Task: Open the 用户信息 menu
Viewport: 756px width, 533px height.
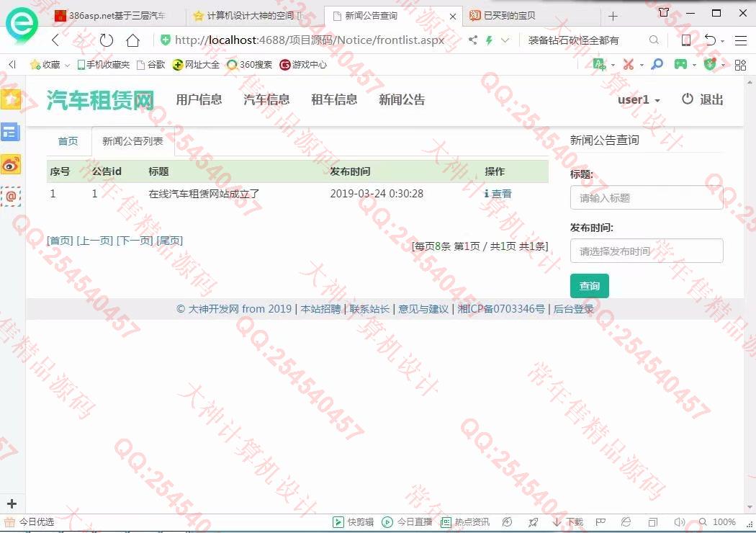Action: pos(199,100)
